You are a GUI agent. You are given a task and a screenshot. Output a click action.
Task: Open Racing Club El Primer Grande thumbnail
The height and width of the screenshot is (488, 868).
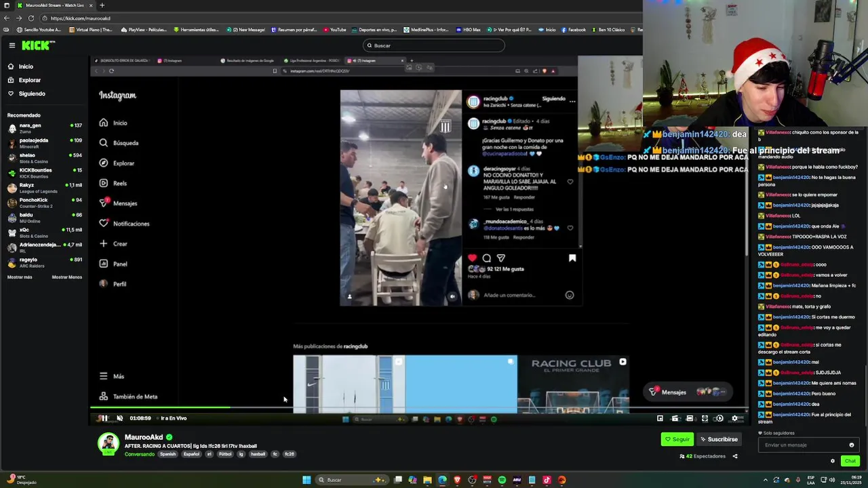pyautogui.click(x=573, y=384)
